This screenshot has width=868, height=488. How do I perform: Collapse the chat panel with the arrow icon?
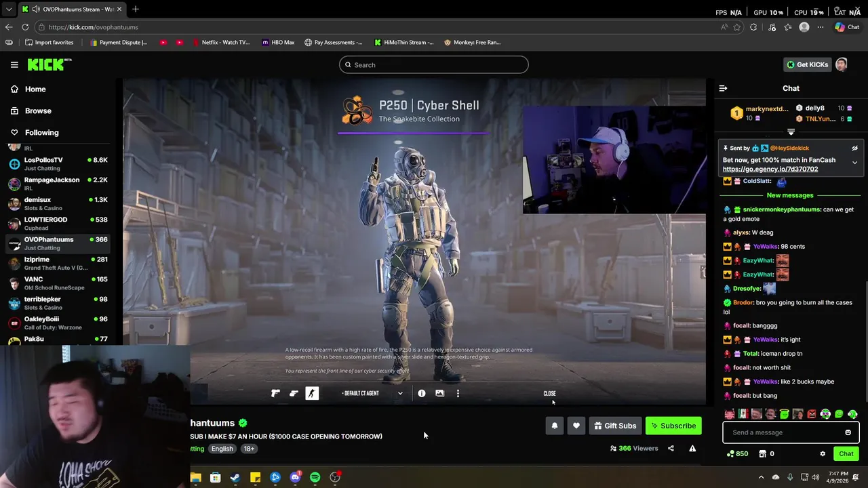pos(723,88)
